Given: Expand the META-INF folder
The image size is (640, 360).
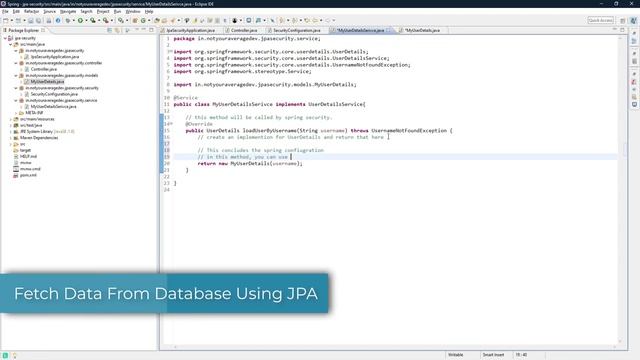Looking at the screenshot, I should 16,113.
